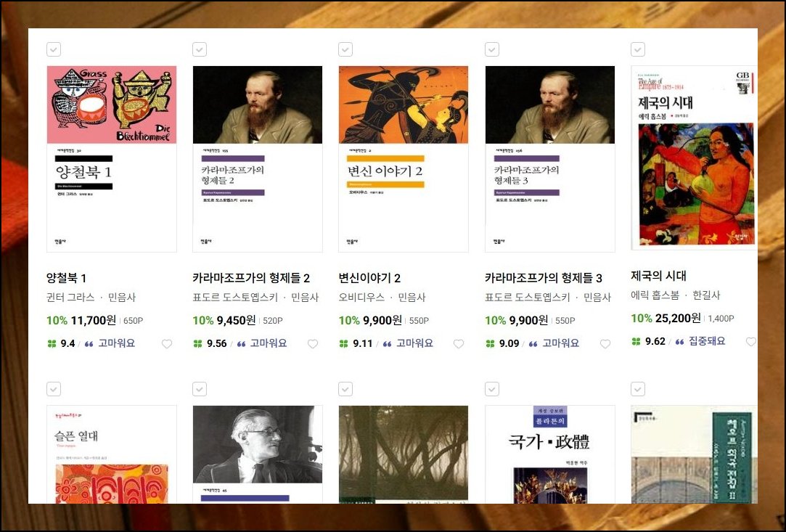Click 집중돼요 tag under 제국의 시대
This screenshot has width=786, height=532.
click(x=707, y=341)
